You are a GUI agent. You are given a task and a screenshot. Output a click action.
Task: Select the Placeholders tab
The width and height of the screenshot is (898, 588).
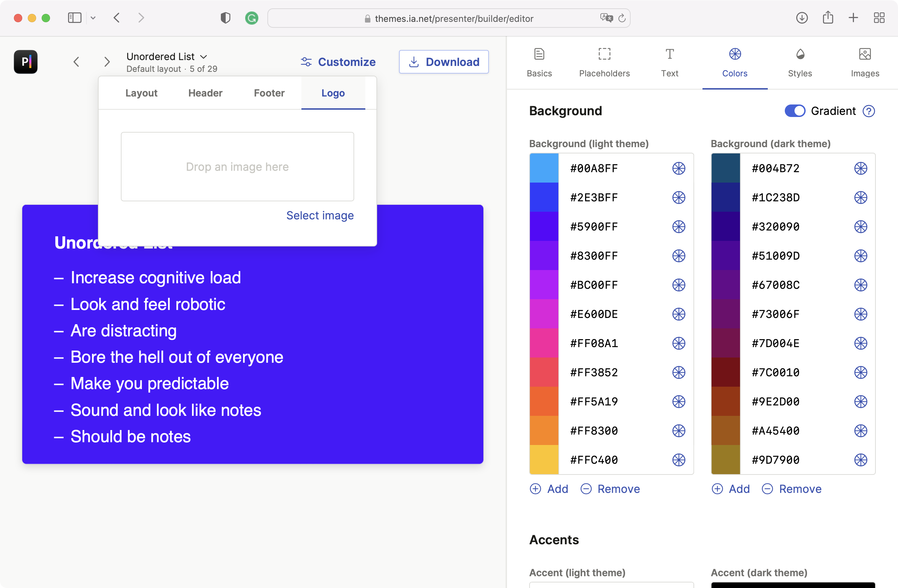[605, 62]
